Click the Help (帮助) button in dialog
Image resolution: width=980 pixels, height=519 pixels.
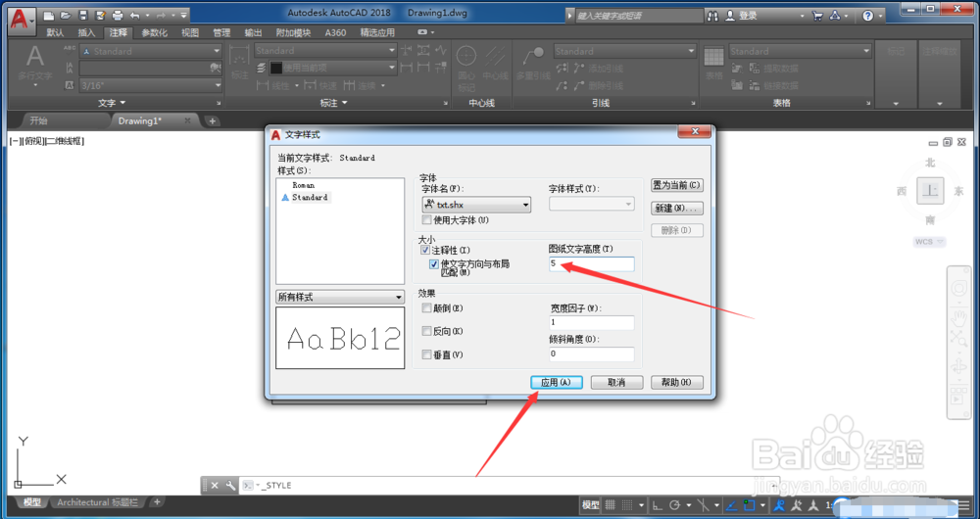coord(677,382)
